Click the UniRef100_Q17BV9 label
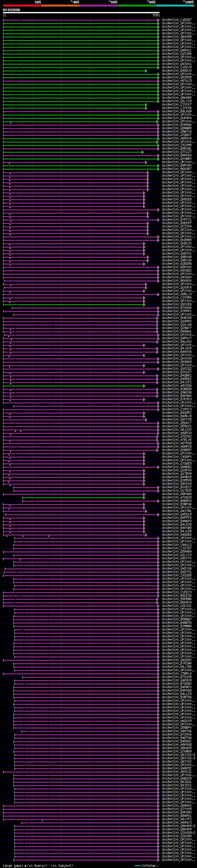197x868 pixels. [177, 474]
